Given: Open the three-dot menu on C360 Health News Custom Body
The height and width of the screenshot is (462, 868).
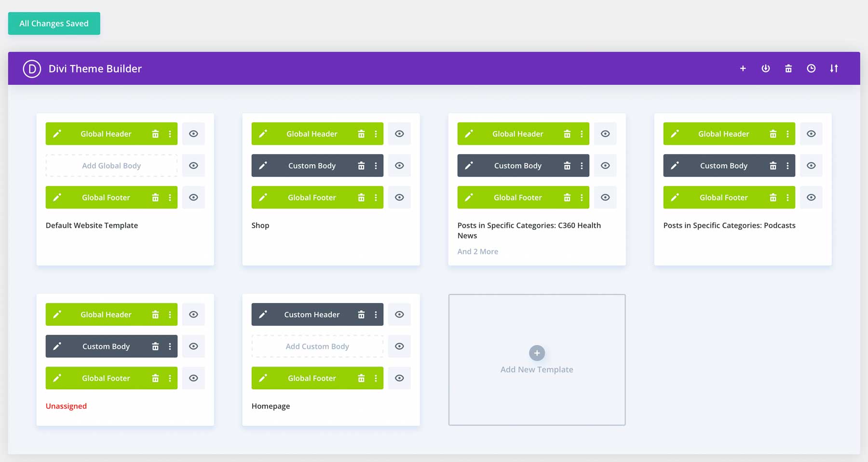Looking at the screenshot, I should click(582, 165).
